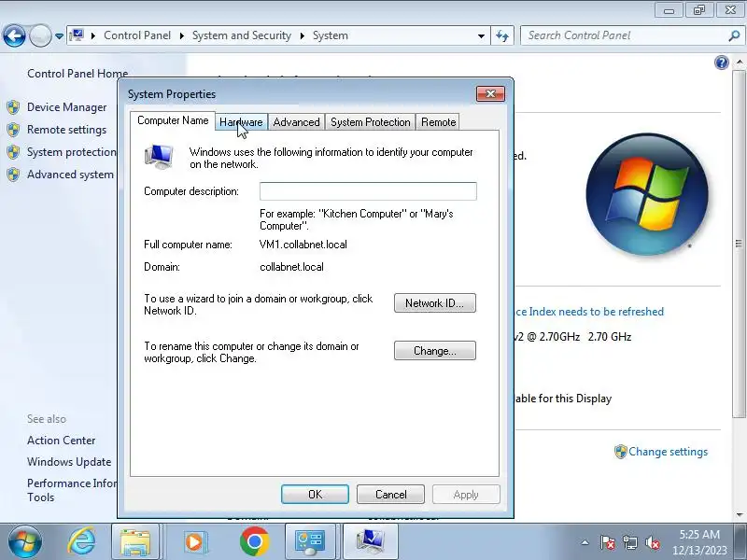
Task: Switch to the Hardware tab
Action: (x=241, y=122)
